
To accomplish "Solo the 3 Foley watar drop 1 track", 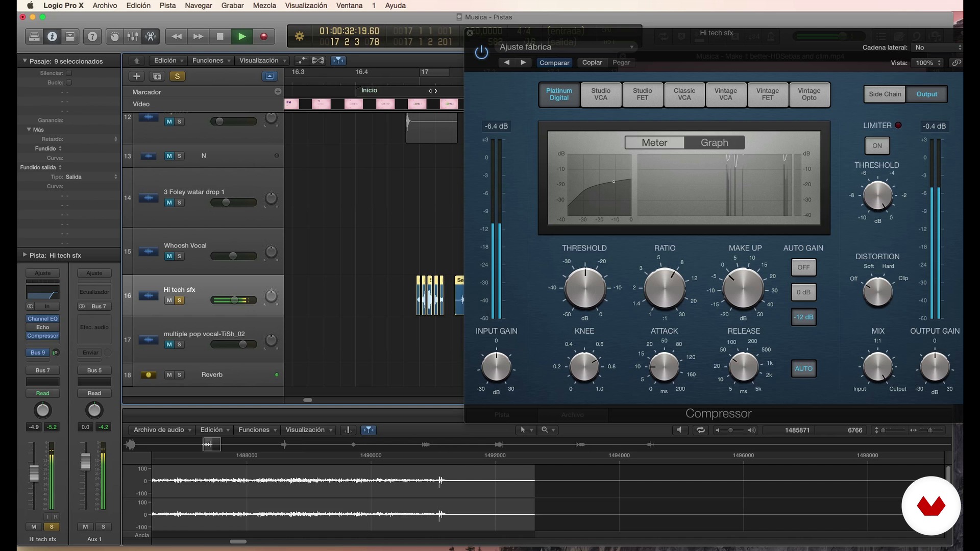I will pos(179,203).
